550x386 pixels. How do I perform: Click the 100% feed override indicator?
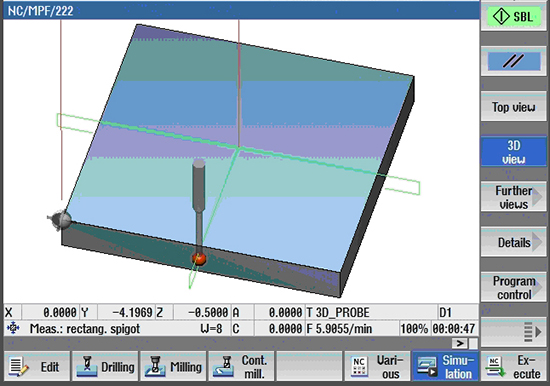click(x=414, y=329)
